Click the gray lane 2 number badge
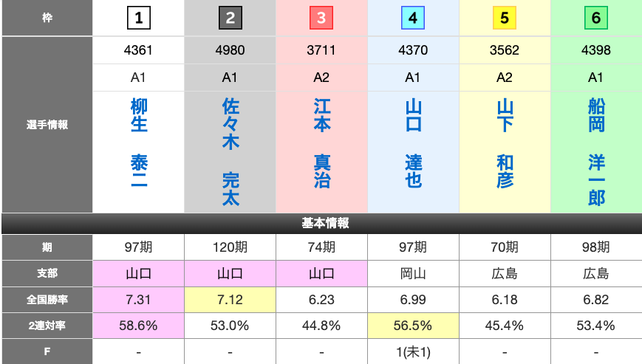 [230, 18]
